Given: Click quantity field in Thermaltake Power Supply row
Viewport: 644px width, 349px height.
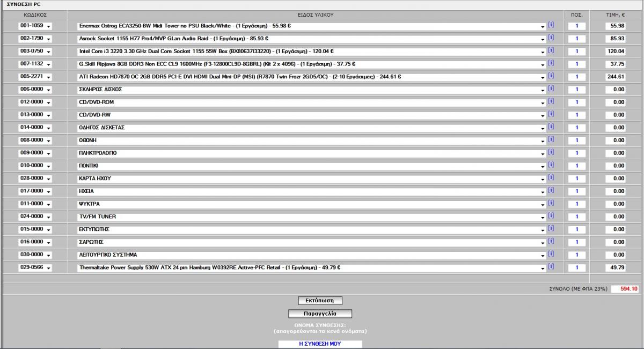Looking at the screenshot, I should pyautogui.click(x=577, y=268).
